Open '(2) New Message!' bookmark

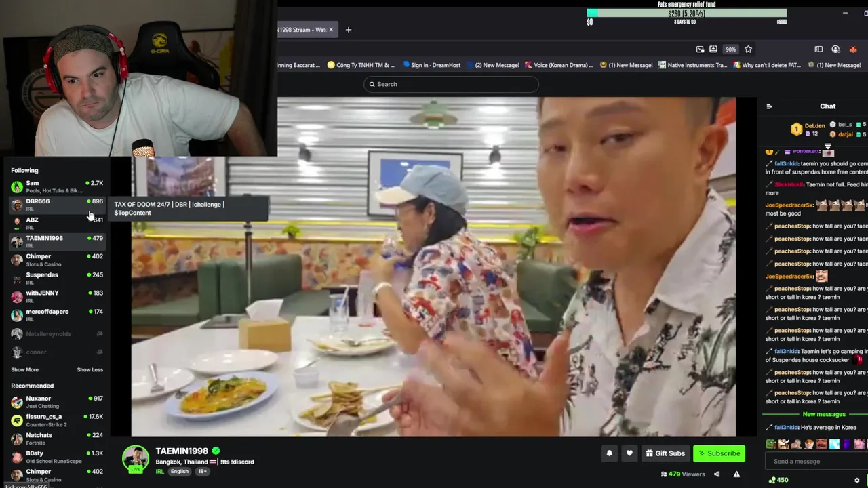492,65
